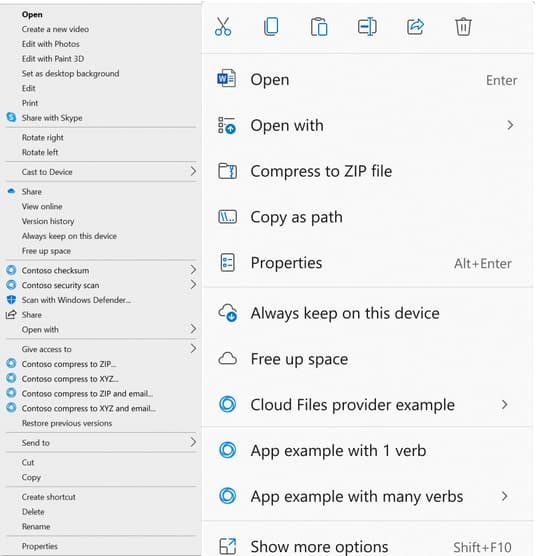The image size is (537, 556).
Task: Click the Paste clipboard icon
Action: click(319, 27)
